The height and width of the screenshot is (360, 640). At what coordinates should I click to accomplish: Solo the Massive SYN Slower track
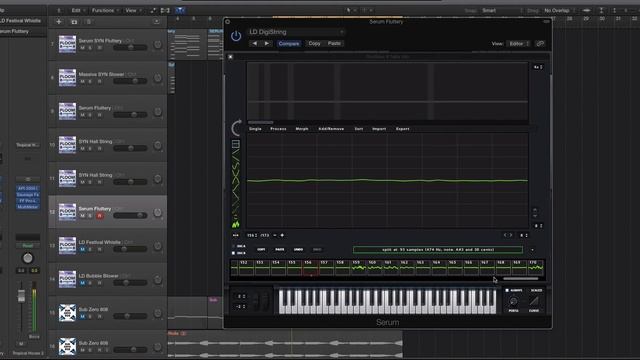pos(91,82)
